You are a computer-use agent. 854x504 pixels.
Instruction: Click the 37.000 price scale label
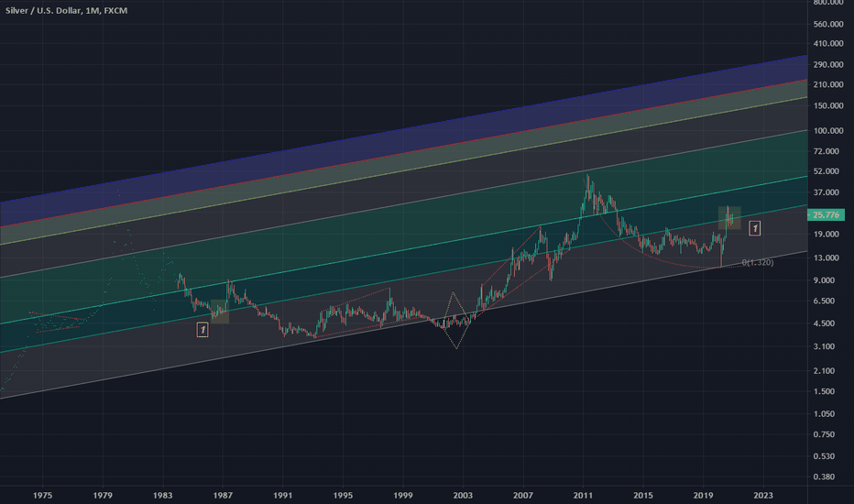[827, 192]
